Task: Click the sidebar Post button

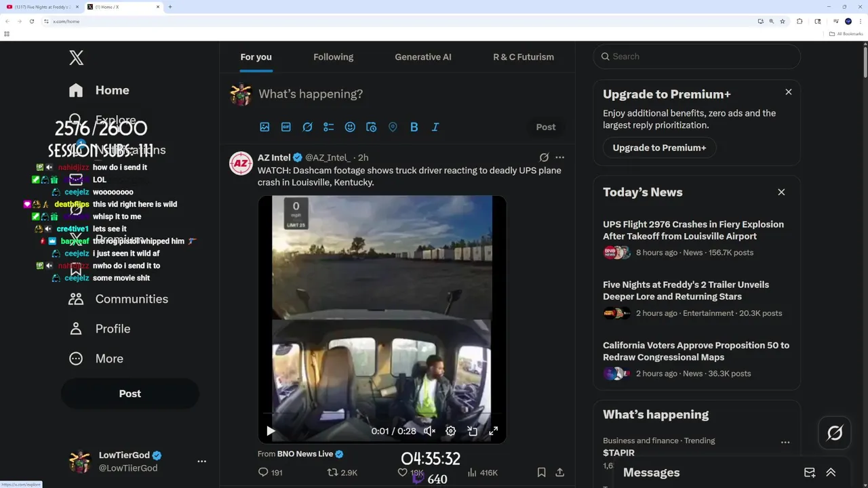Action: (x=130, y=394)
